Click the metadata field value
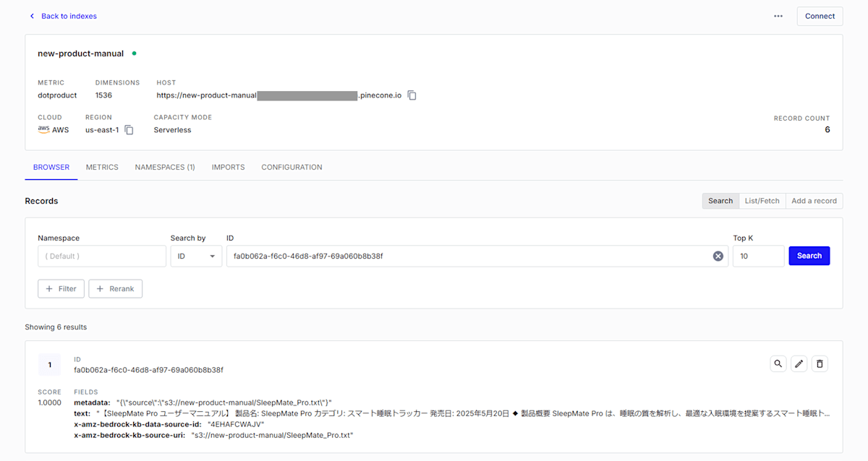868x461 pixels. (x=224, y=402)
